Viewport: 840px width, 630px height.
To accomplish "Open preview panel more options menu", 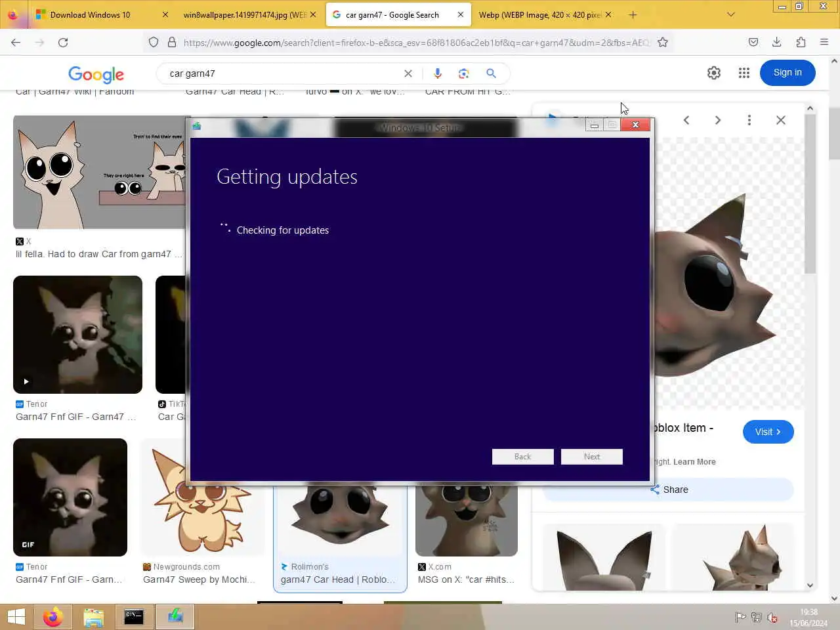I will [x=749, y=120].
